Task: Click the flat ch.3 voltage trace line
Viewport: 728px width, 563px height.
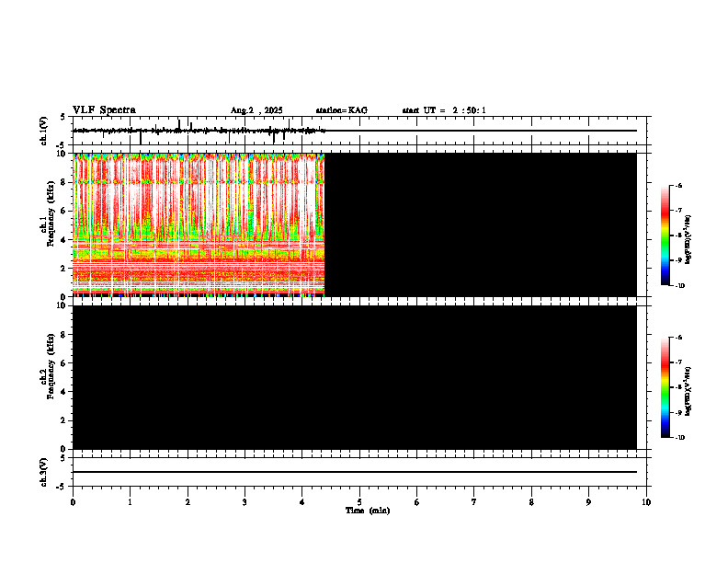Action: coord(355,472)
